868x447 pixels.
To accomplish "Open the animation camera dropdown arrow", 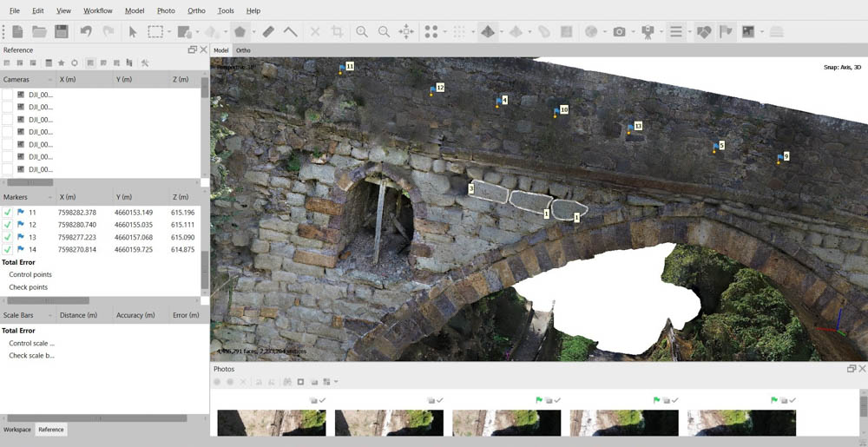I will (x=661, y=32).
